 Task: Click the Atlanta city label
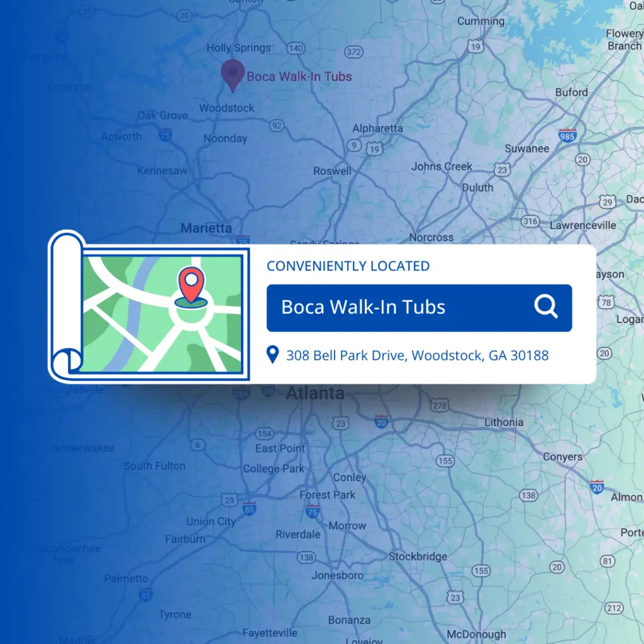click(x=315, y=394)
